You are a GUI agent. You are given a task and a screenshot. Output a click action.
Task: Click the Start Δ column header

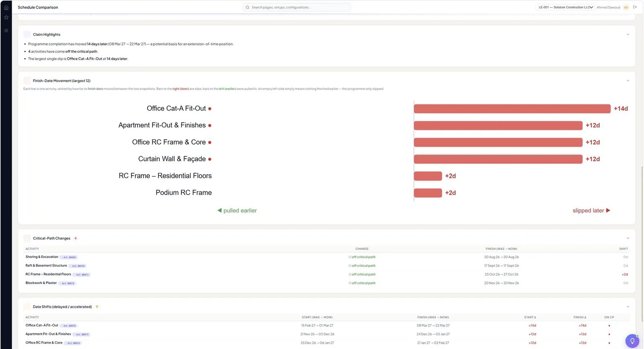(530, 318)
